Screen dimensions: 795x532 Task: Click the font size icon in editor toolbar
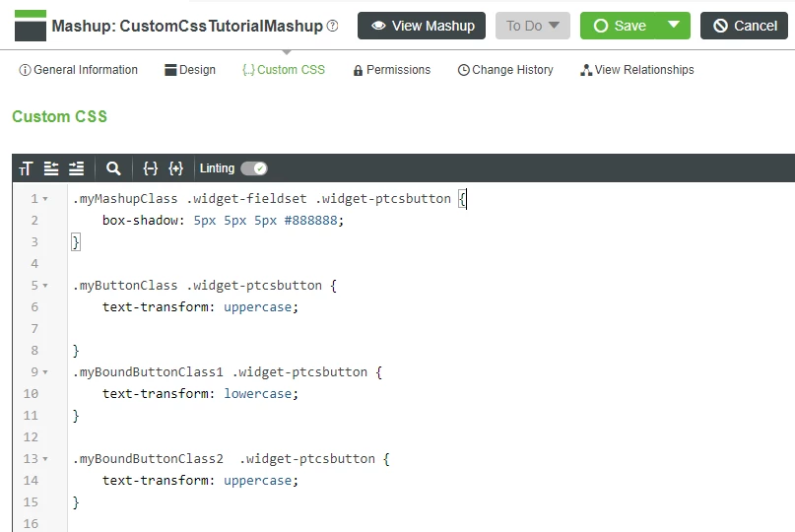tap(26, 168)
